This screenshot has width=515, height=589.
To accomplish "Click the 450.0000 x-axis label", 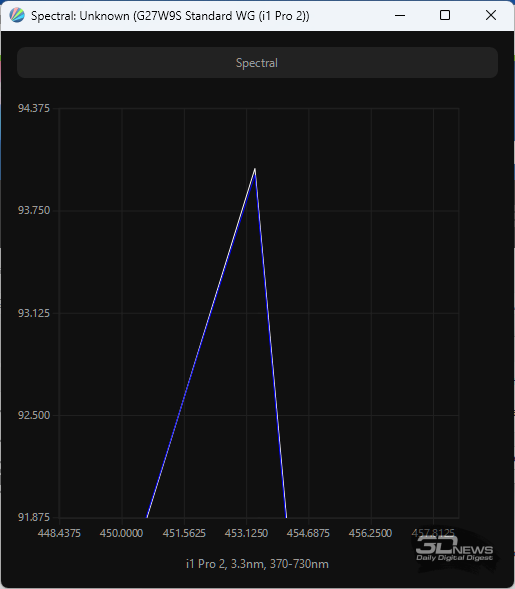I will point(121,533).
